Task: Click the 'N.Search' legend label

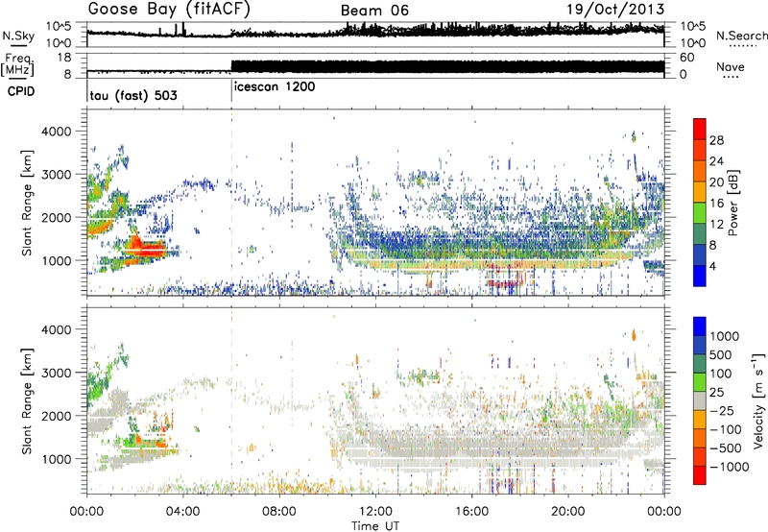Action: click(x=742, y=36)
